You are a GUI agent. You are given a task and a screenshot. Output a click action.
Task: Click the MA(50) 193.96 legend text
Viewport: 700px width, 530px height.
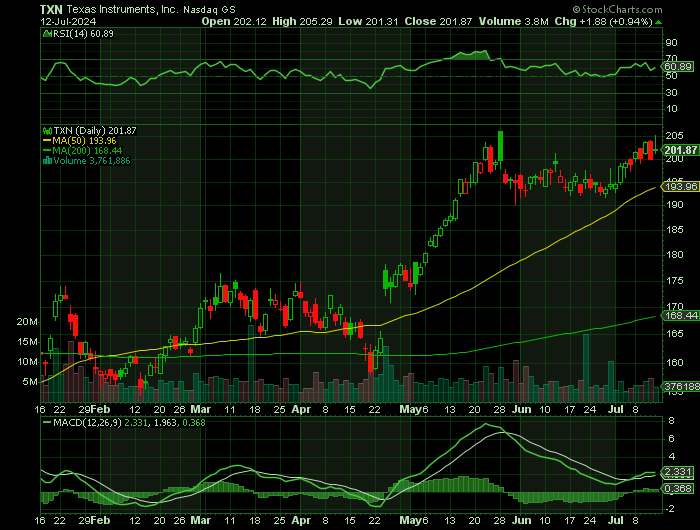84,141
